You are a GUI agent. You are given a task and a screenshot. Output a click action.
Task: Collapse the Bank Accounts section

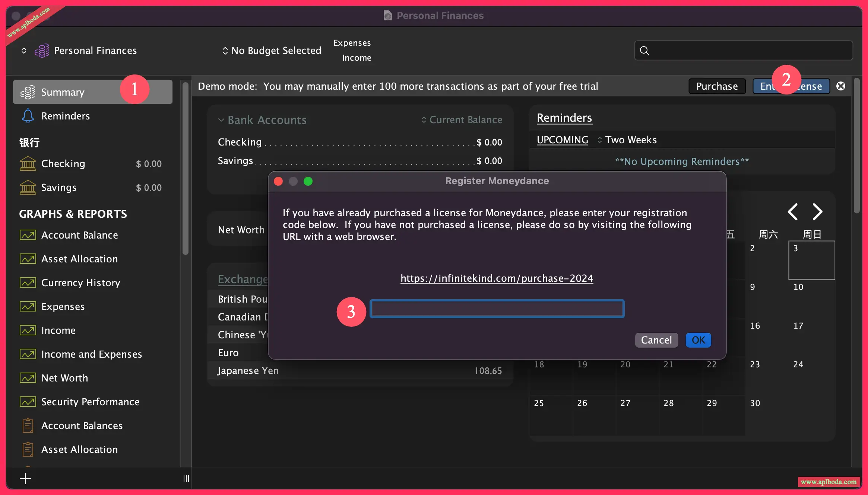tap(221, 120)
